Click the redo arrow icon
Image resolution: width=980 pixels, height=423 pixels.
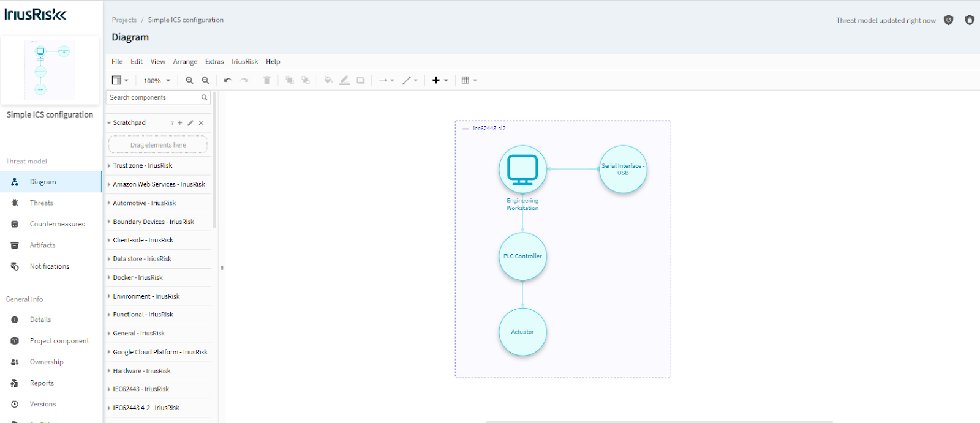244,80
